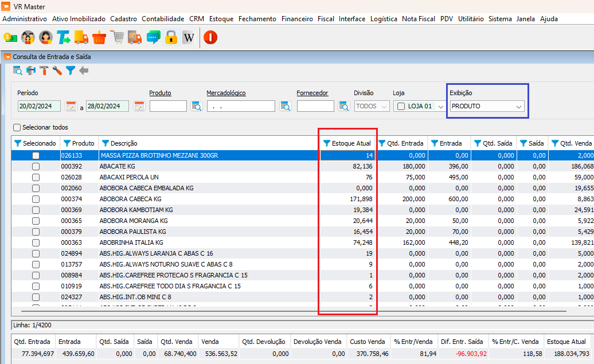Click the gray box truck icon
This screenshot has width=594, height=364.
click(x=135, y=37)
